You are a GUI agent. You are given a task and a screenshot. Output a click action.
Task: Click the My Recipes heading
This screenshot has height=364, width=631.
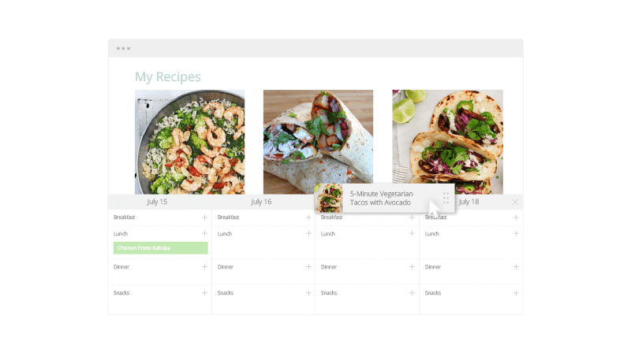tap(168, 76)
